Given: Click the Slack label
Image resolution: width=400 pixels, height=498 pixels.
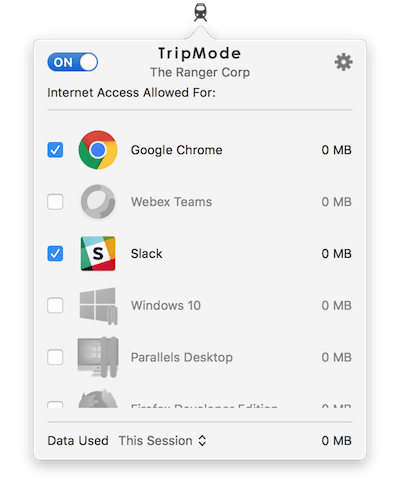Looking at the screenshot, I should pyautogui.click(x=147, y=254).
